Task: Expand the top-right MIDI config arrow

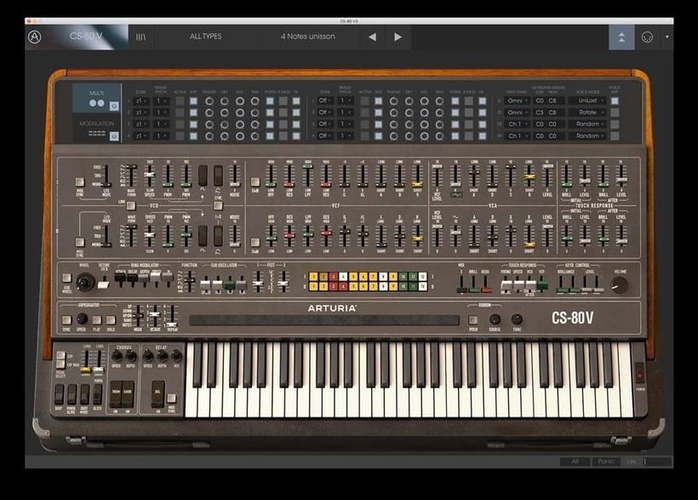Action: pyautogui.click(x=667, y=37)
